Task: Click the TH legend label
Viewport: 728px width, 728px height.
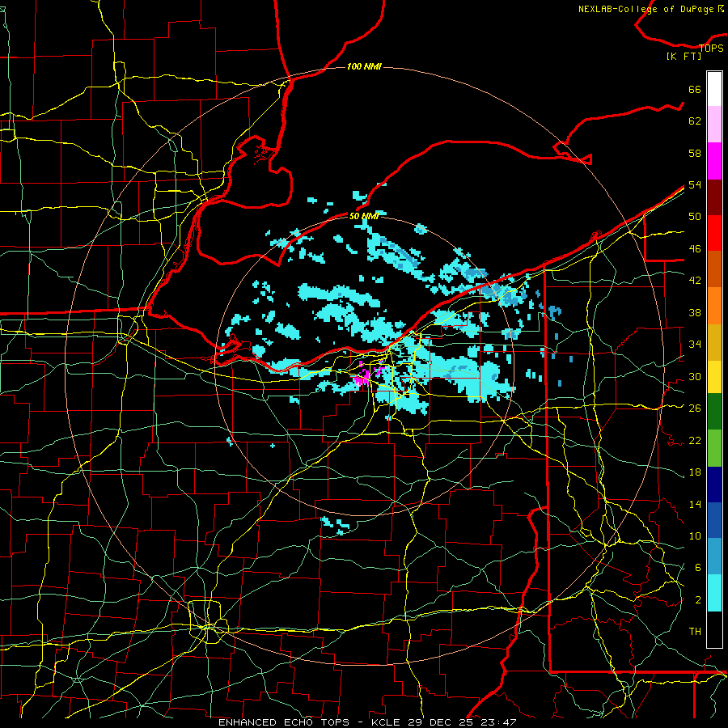Action: click(695, 632)
